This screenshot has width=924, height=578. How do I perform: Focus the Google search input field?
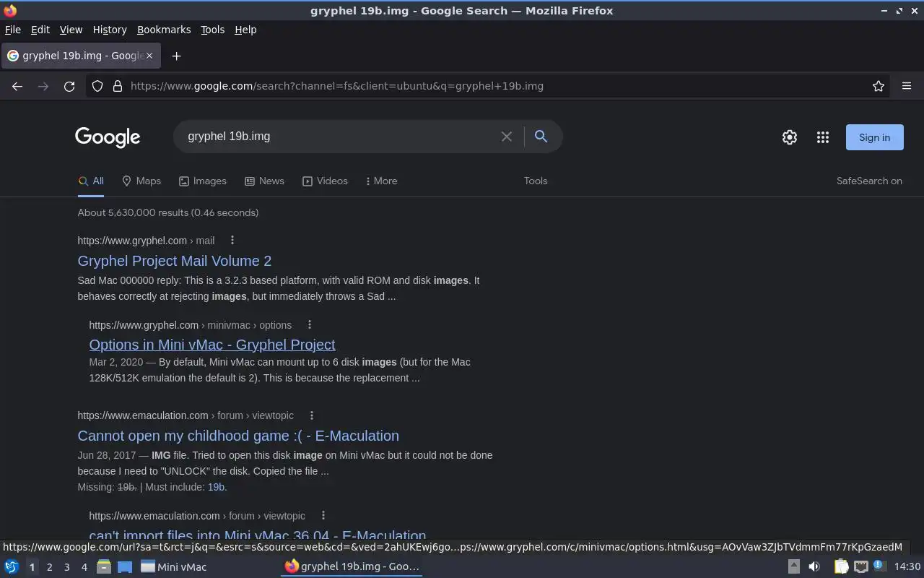339,137
